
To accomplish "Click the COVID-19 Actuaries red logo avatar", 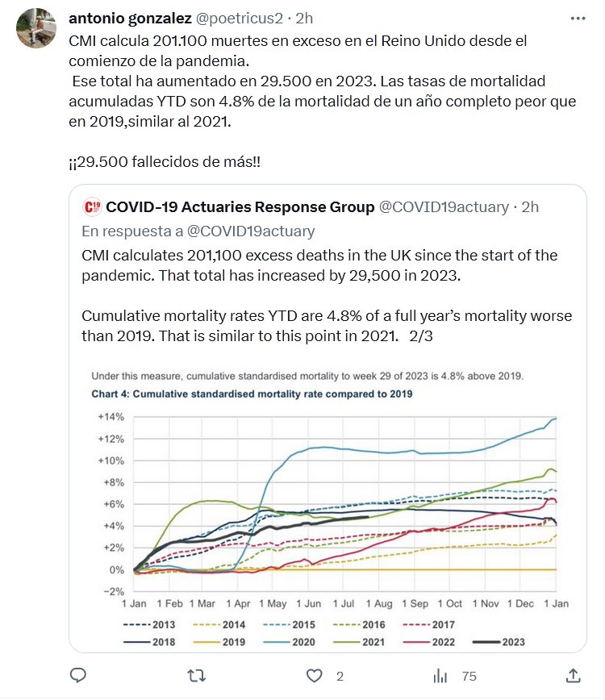I will (x=92, y=207).
